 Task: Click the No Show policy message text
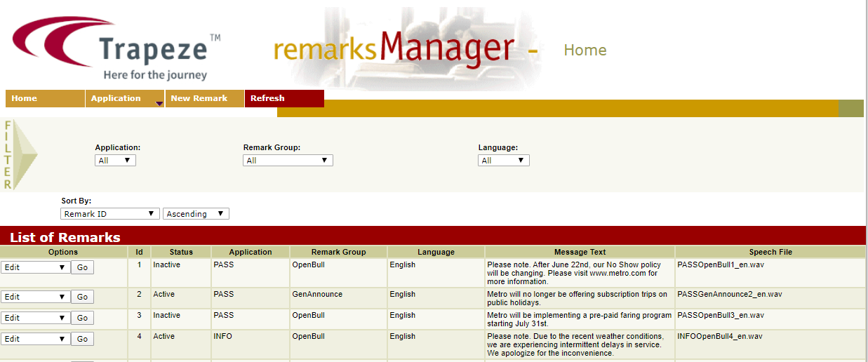[x=574, y=274]
